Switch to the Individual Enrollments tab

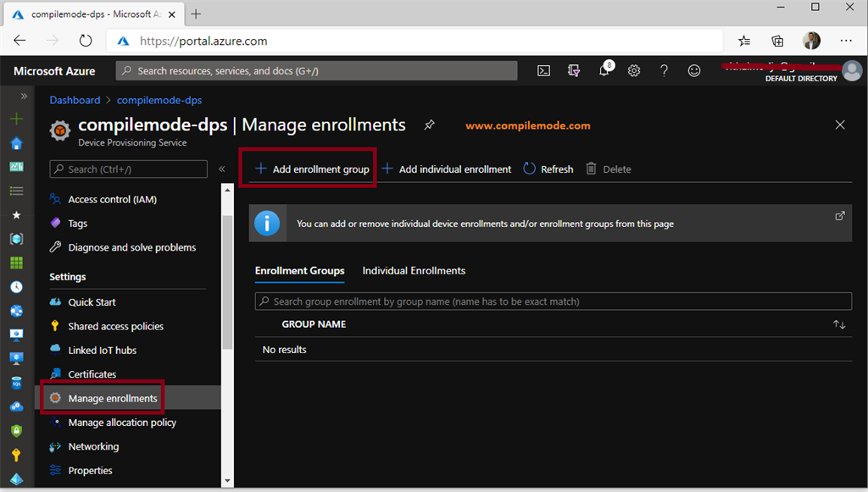(414, 270)
